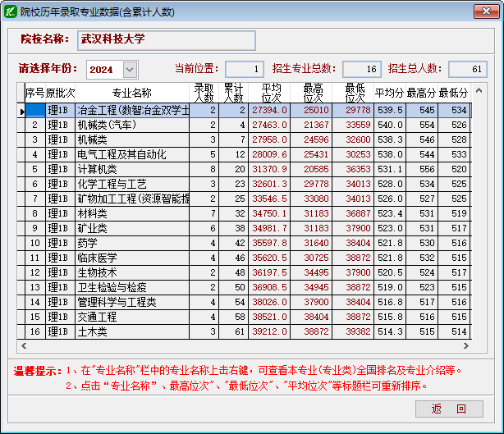Select the 材料类 major
This screenshot has width=504, height=434.
[132, 213]
